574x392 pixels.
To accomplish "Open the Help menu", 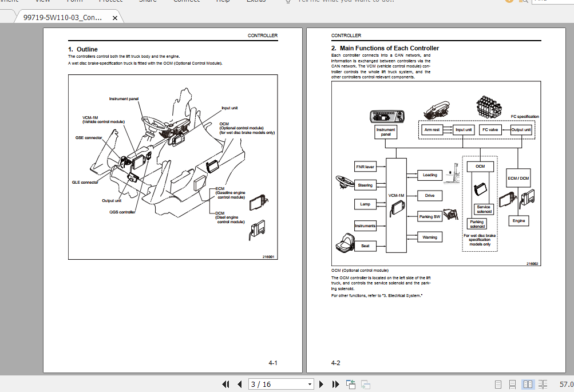I will pos(223,2).
